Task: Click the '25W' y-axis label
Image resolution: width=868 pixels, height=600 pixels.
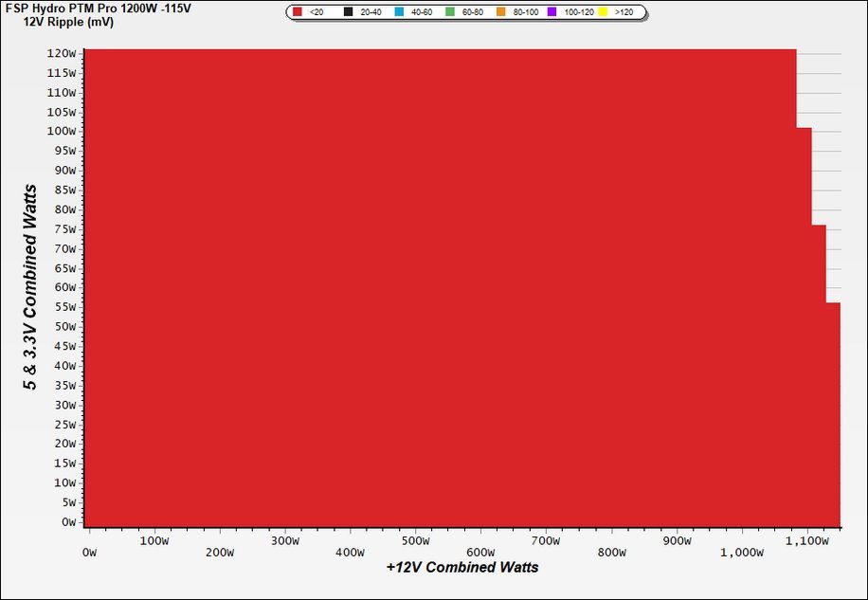Action: pyautogui.click(x=64, y=425)
